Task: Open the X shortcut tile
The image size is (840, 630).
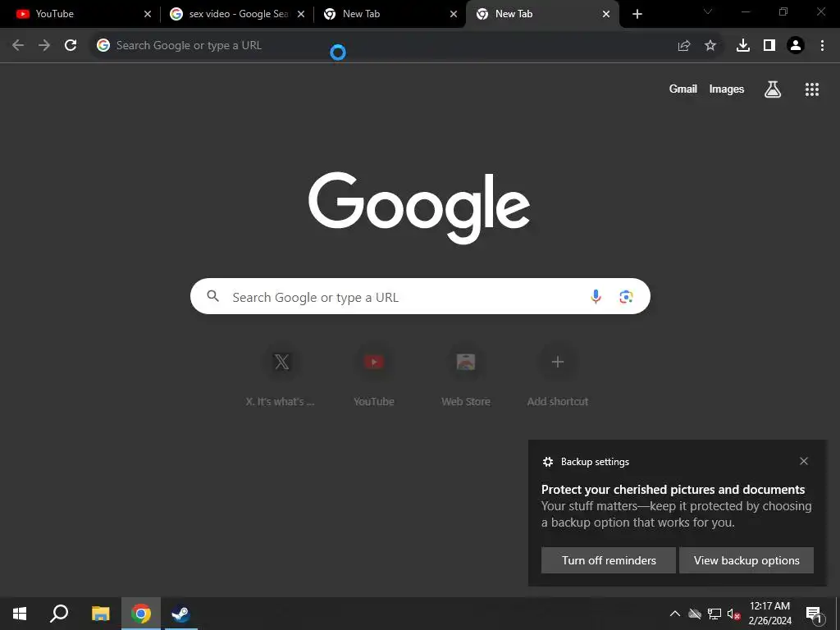Action: pos(282,375)
